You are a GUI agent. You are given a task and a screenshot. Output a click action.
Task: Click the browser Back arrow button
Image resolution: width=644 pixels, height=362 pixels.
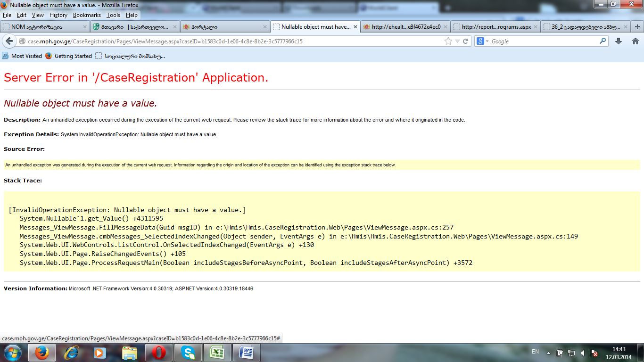coord(8,41)
